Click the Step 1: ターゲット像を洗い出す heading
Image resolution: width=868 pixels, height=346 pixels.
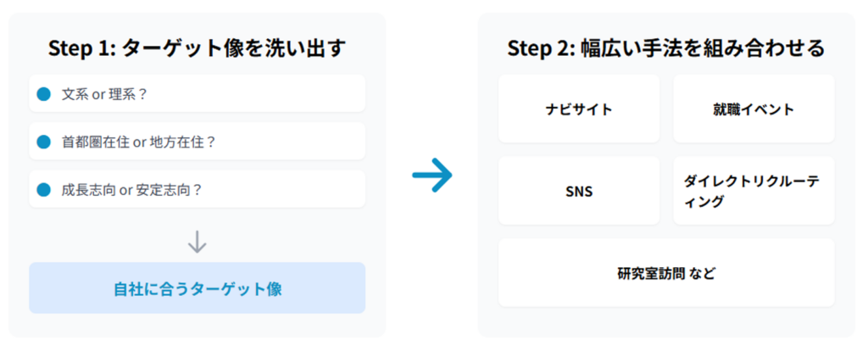coord(197,47)
